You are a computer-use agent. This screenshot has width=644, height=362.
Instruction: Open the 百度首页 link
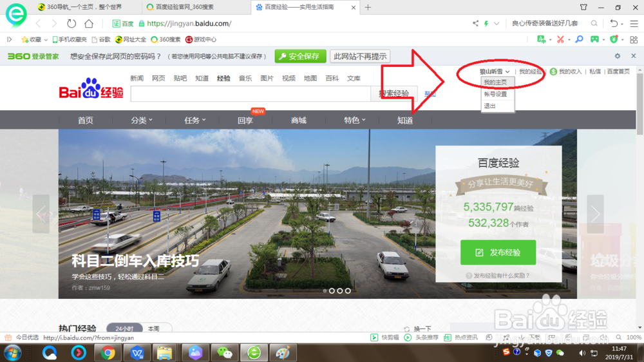click(618, 71)
